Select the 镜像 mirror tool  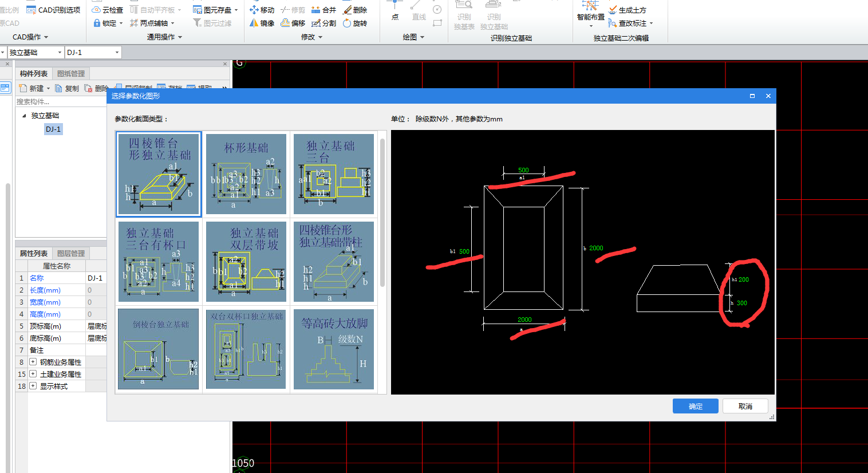(x=262, y=23)
